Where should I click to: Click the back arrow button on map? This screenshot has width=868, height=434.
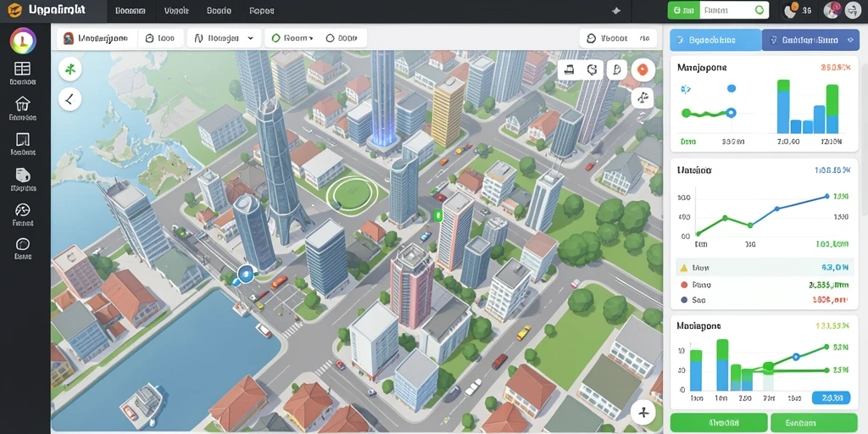[70, 100]
